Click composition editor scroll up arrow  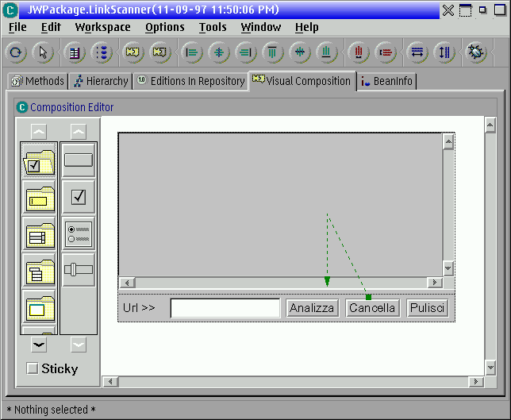490,125
